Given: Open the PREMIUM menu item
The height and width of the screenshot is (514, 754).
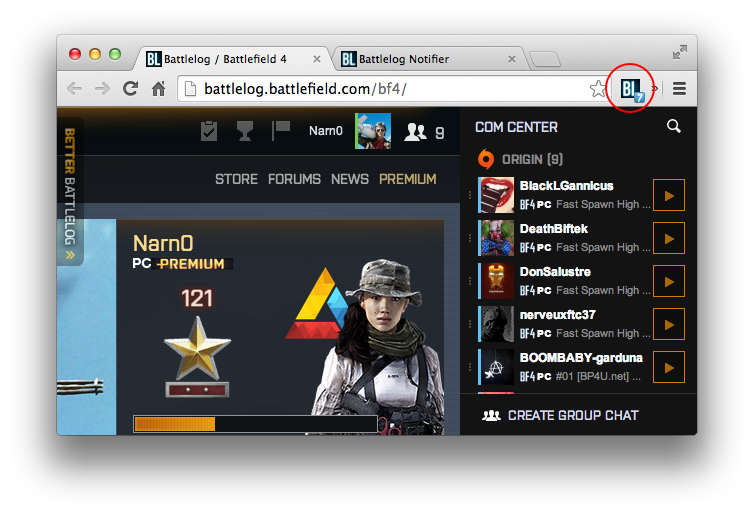Looking at the screenshot, I should (408, 179).
